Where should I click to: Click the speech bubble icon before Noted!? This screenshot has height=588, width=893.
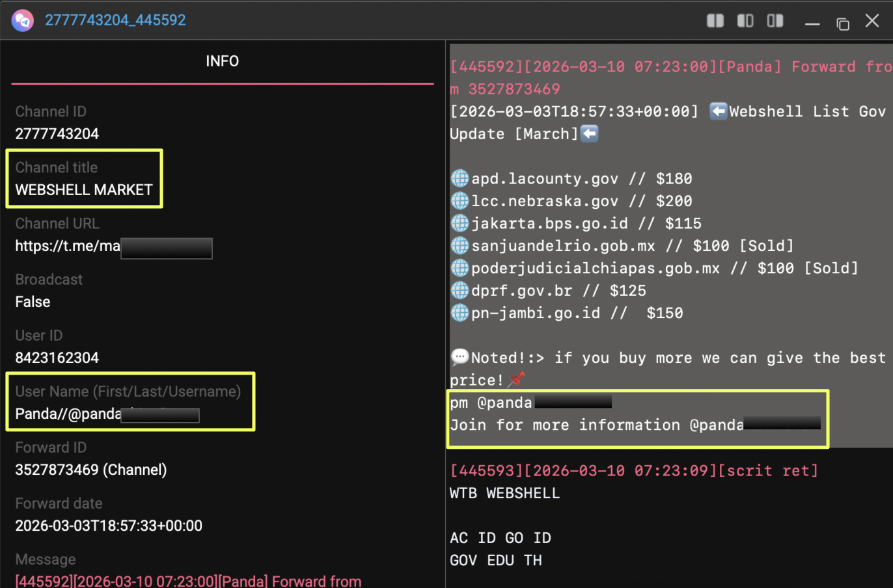(460, 357)
